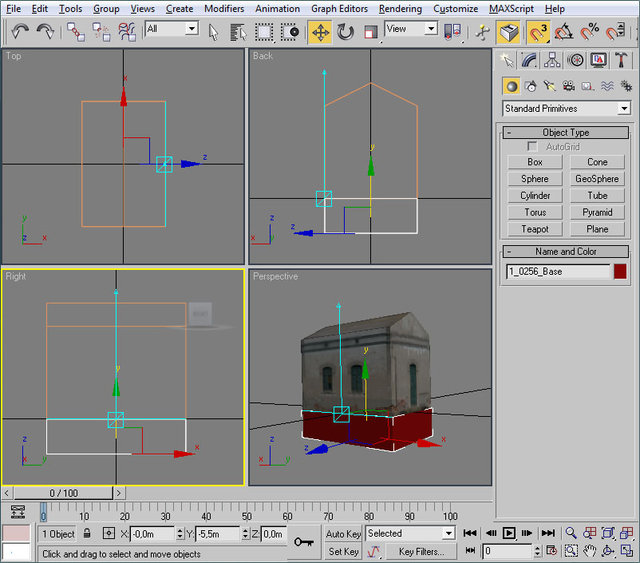Image resolution: width=640 pixels, height=563 pixels.
Task: Toggle Auto Key animation mode
Action: [x=343, y=534]
